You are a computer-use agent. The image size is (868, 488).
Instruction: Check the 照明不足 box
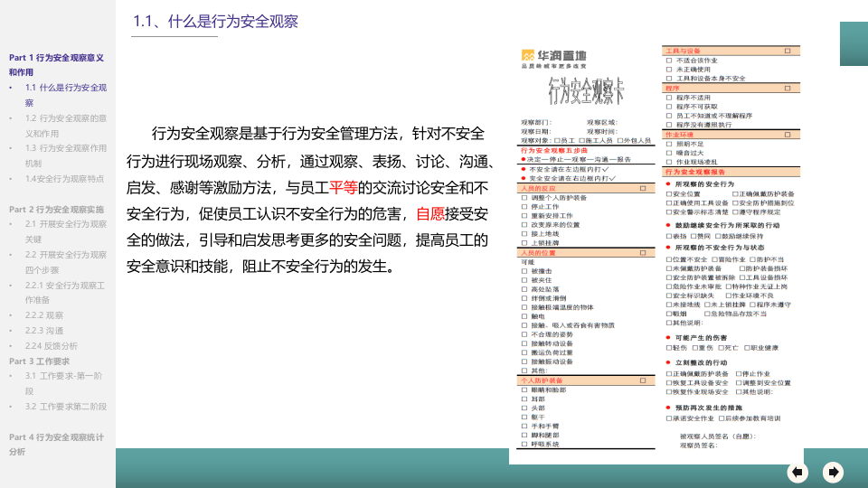[669, 144]
